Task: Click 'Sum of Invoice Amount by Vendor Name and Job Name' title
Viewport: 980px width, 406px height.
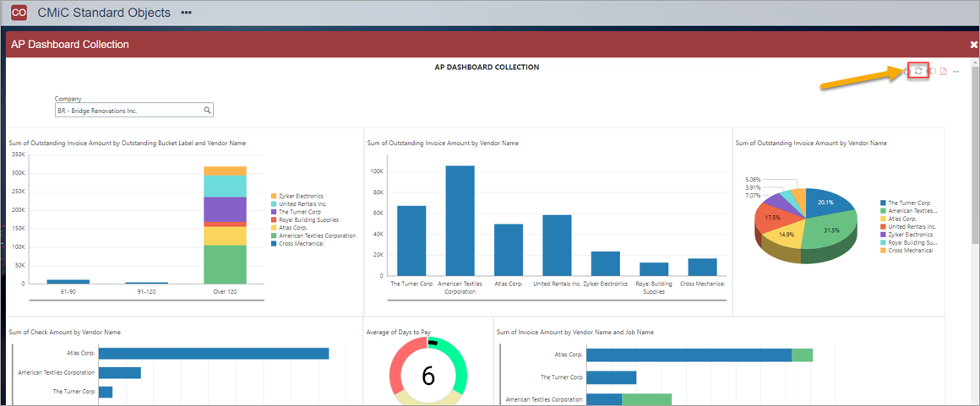Action: pyautogui.click(x=575, y=332)
